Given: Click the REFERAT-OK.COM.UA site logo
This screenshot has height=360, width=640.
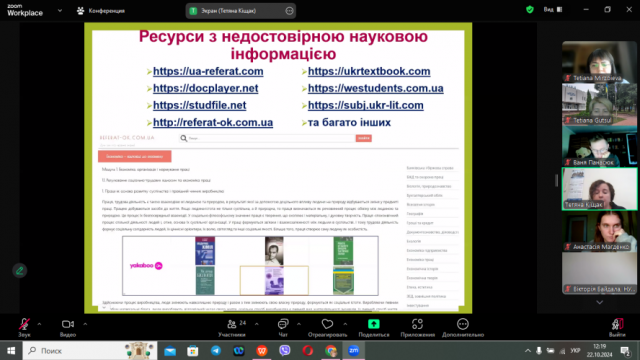Looking at the screenshot, I should coord(127,138).
